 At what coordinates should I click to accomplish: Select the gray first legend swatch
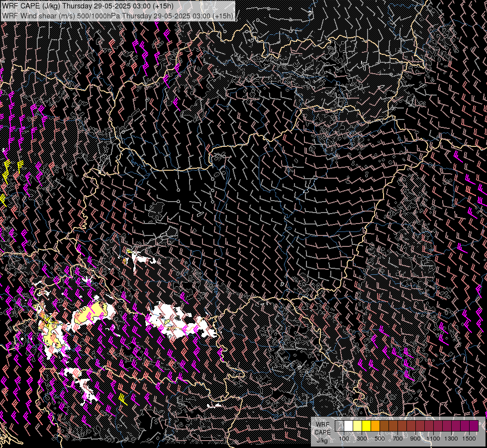pyautogui.click(x=339, y=426)
